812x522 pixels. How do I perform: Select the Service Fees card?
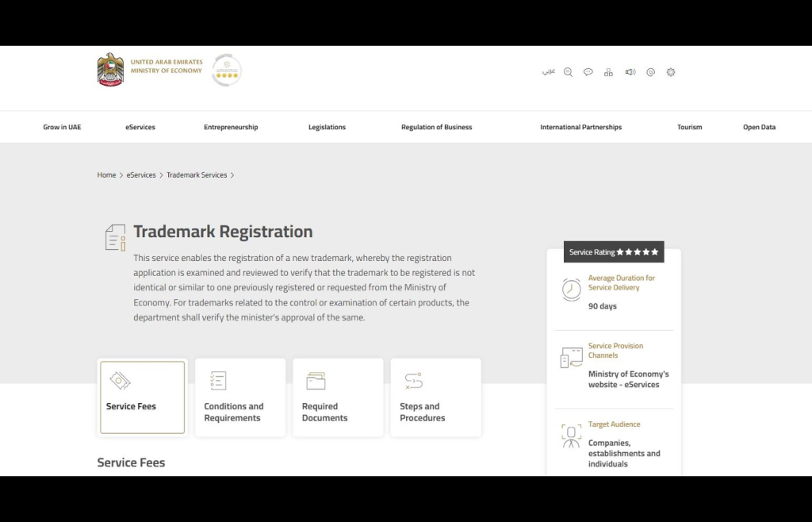(142, 397)
